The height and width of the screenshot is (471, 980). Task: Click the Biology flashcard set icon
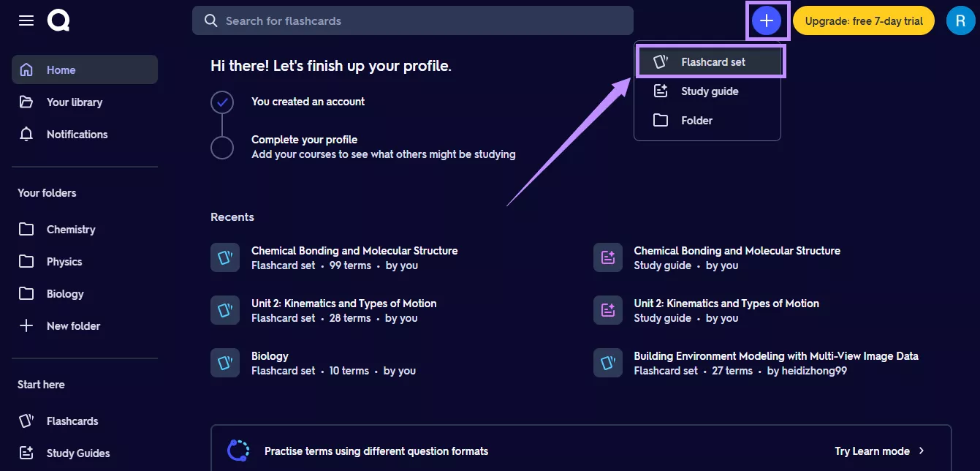tap(224, 363)
